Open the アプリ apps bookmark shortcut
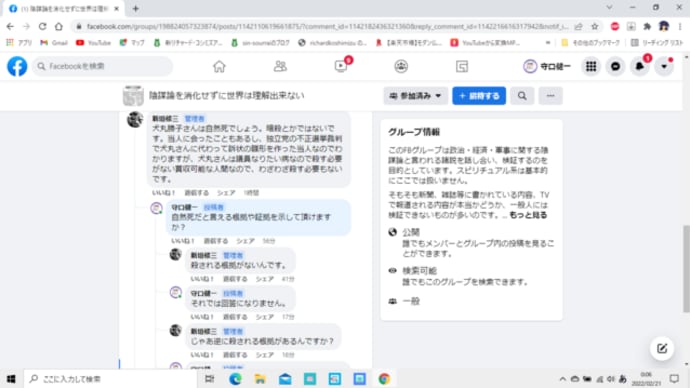Viewport: 690px width, 388px height. point(19,43)
